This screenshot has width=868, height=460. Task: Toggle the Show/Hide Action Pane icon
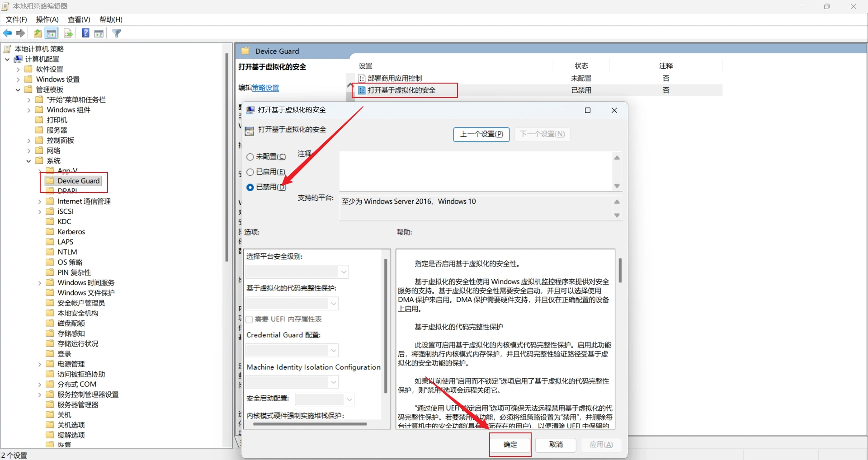(x=99, y=33)
